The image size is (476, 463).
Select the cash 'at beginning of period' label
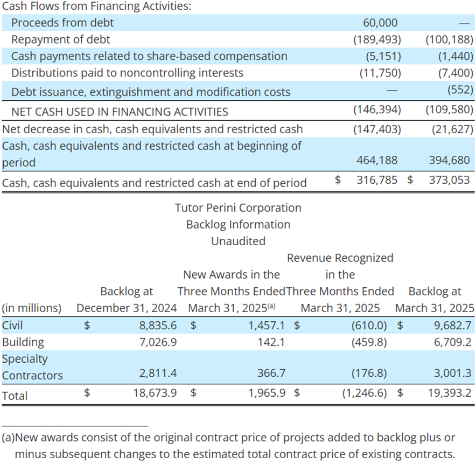pos(151,154)
